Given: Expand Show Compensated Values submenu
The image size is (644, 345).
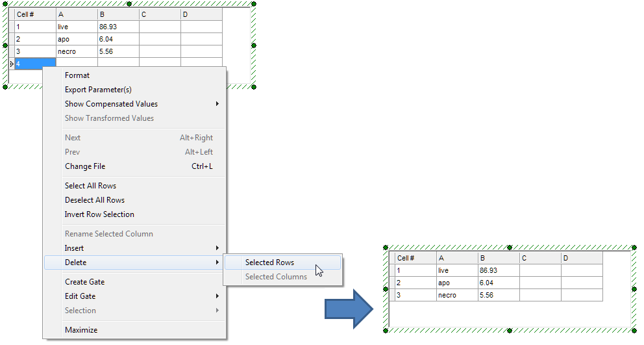Looking at the screenshot, I should pos(111,104).
